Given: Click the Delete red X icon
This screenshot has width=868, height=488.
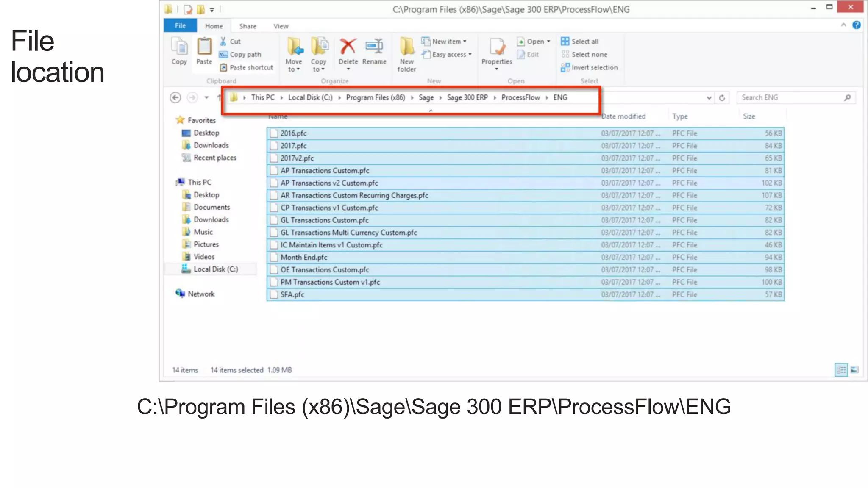Looking at the screenshot, I should point(348,47).
